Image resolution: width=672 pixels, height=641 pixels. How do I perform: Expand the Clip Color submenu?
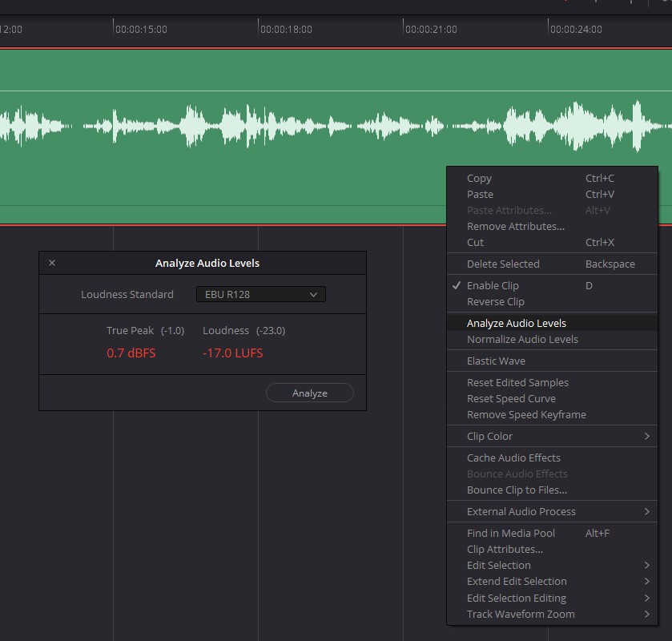pos(552,436)
